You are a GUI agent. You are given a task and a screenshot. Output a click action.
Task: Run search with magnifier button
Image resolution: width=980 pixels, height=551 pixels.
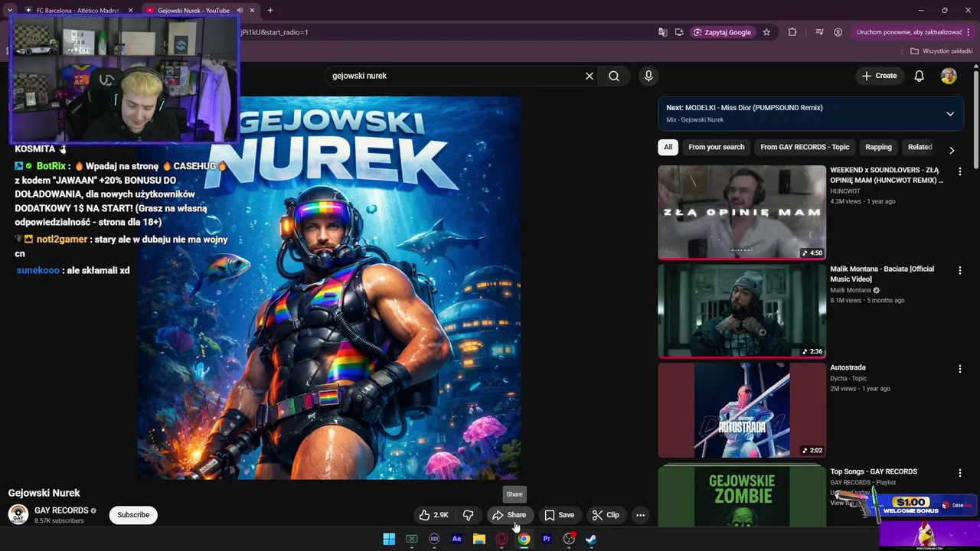tap(614, 76)
